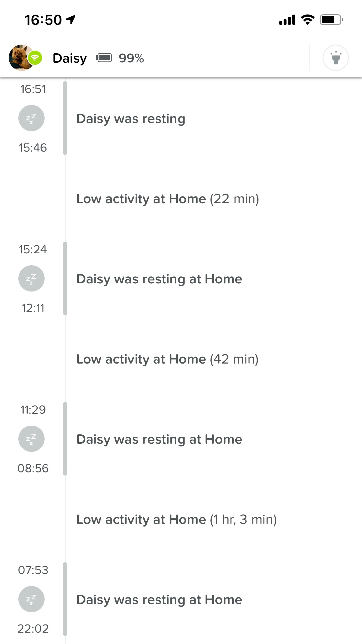The image size is (362, 644).
Task: Open Low activity at Home (22 min)
Action: point(168,199)
